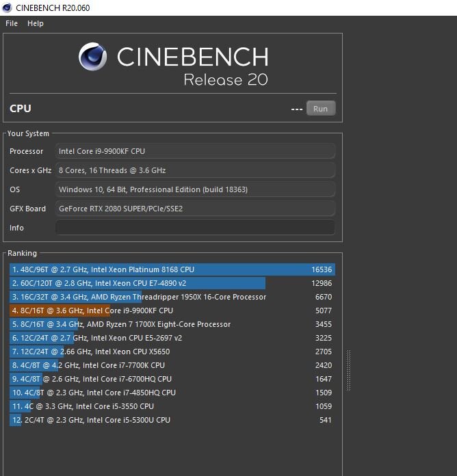Select ranking row Intel Xeon CPU X5650
457x476 pixels.
(172, 352)
